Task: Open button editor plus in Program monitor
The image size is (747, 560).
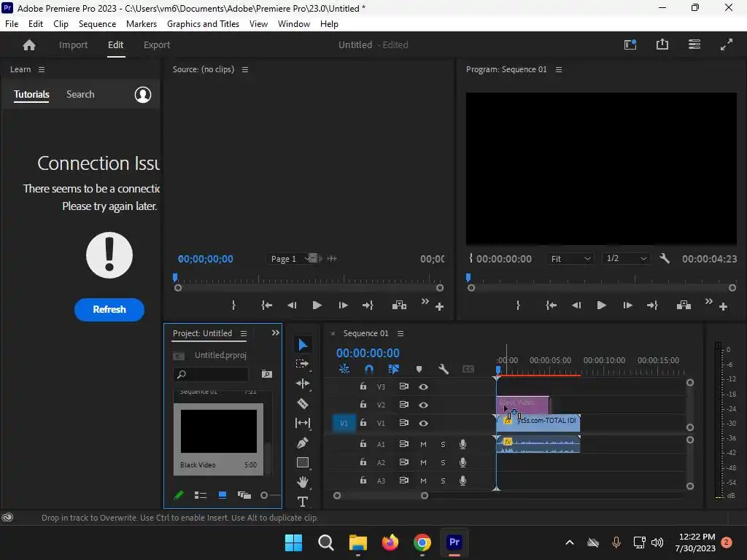Action: [723, 307]
